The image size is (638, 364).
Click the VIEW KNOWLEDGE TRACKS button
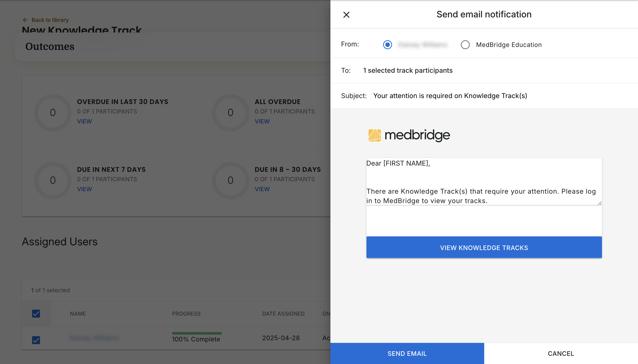click(484, 248)
